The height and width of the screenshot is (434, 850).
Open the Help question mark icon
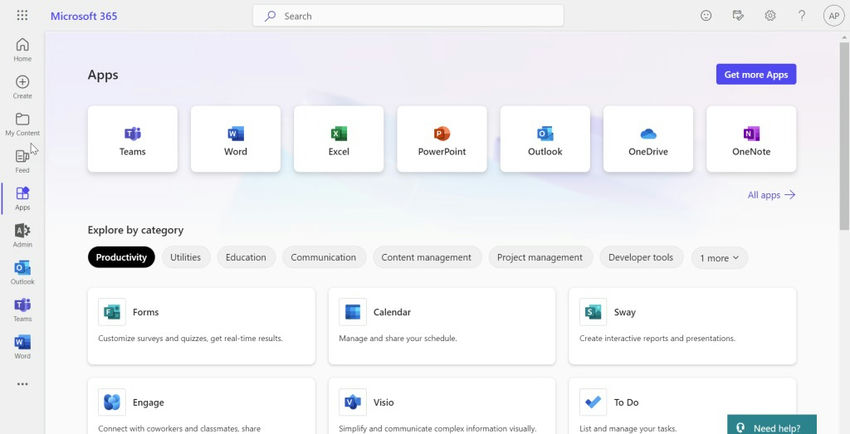[802, 16]
